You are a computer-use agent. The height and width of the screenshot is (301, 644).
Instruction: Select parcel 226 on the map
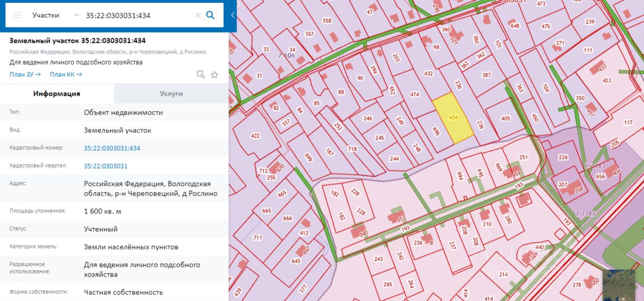563,157
